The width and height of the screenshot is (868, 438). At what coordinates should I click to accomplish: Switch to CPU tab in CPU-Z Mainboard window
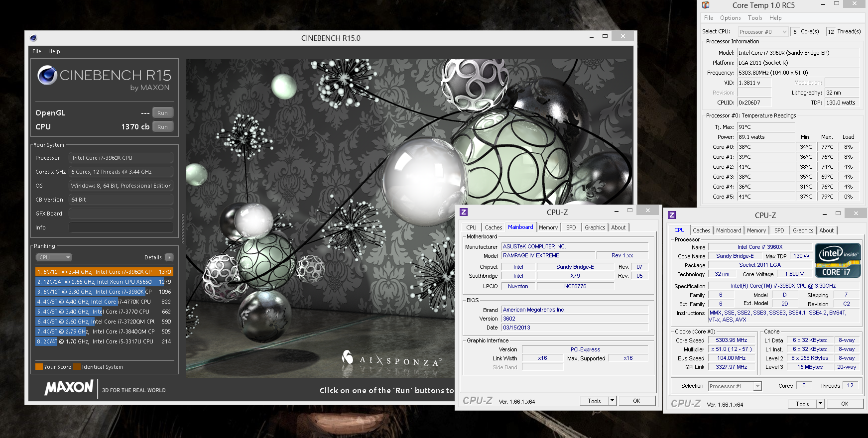point(472,227)
